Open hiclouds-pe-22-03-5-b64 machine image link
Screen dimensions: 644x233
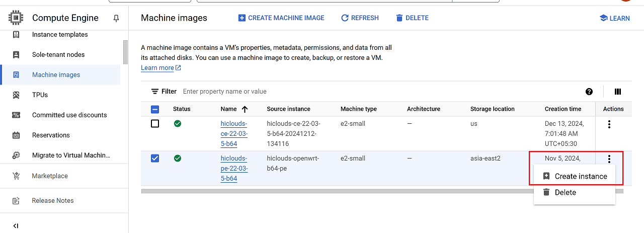tap(234, 168)
